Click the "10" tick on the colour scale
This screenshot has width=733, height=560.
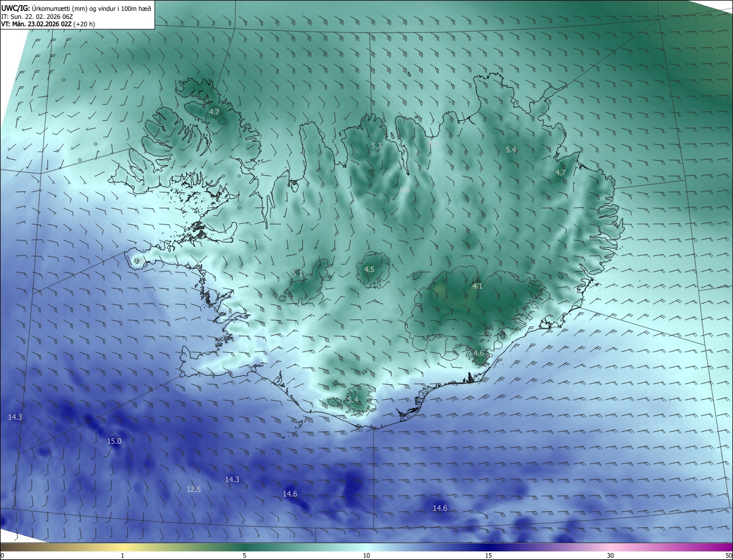(x=366, y=555)
